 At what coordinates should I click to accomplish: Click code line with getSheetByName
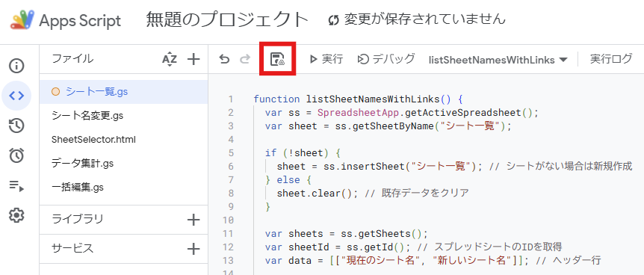(x=388, y=126)
